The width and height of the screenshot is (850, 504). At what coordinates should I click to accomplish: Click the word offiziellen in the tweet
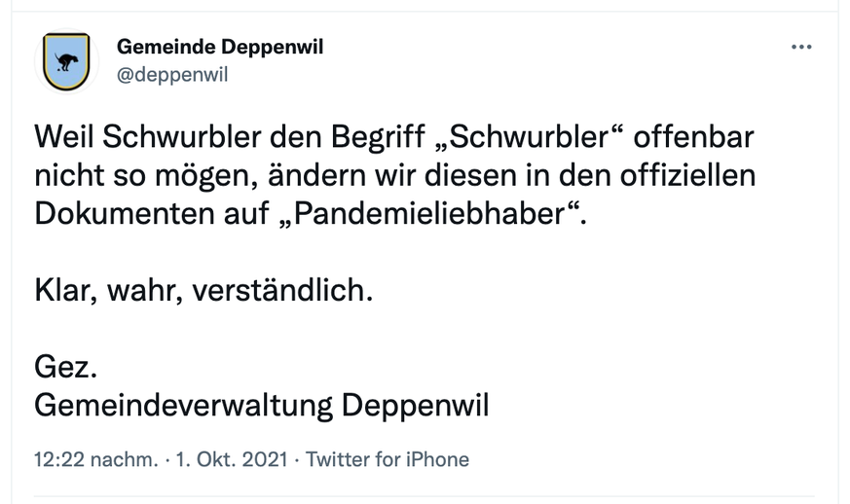687,175
